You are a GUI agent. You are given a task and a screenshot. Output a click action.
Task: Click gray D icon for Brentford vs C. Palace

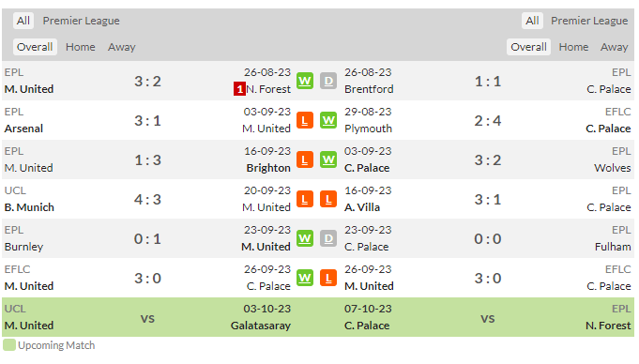328,81
